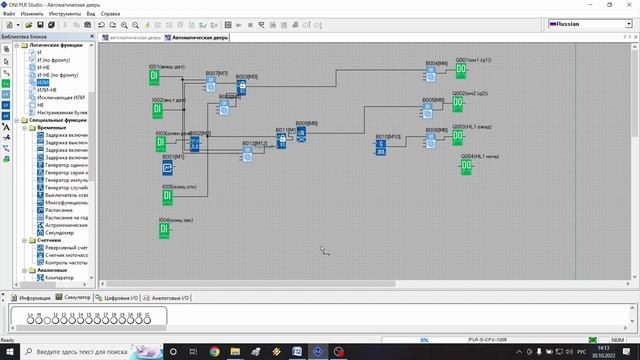Select block B009 on canvas
This screenshot has width=640, height=360.
coord(301,134)
